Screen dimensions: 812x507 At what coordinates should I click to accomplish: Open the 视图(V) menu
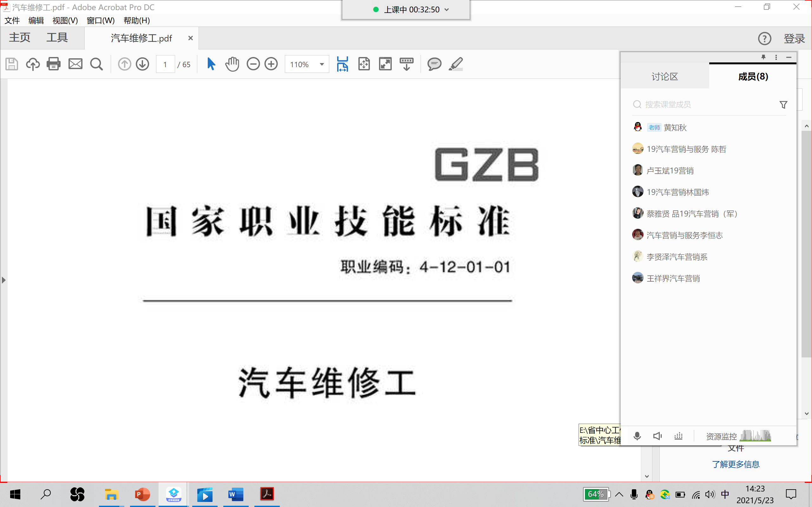[65, 21]
